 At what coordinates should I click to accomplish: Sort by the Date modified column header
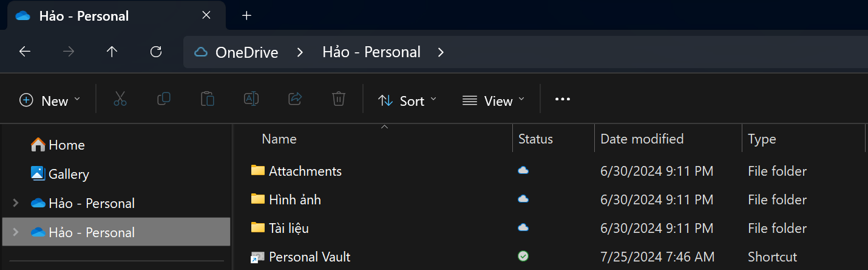coord(642,139)
